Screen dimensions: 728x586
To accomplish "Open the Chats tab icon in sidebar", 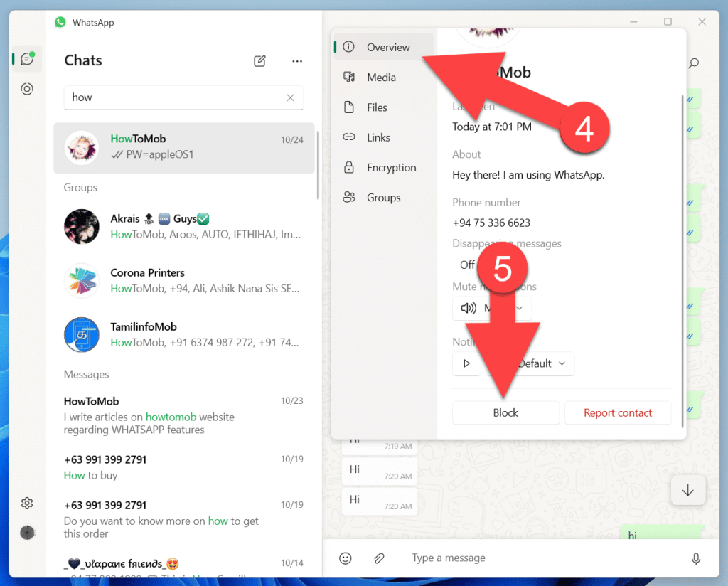I will click(27, 58).
